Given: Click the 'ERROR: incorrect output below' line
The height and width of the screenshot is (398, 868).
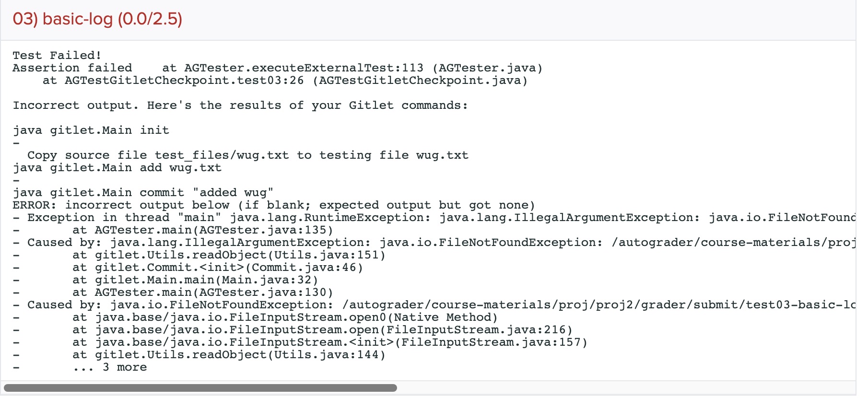Looking at the screenshot, I should (x=273, y=205).
